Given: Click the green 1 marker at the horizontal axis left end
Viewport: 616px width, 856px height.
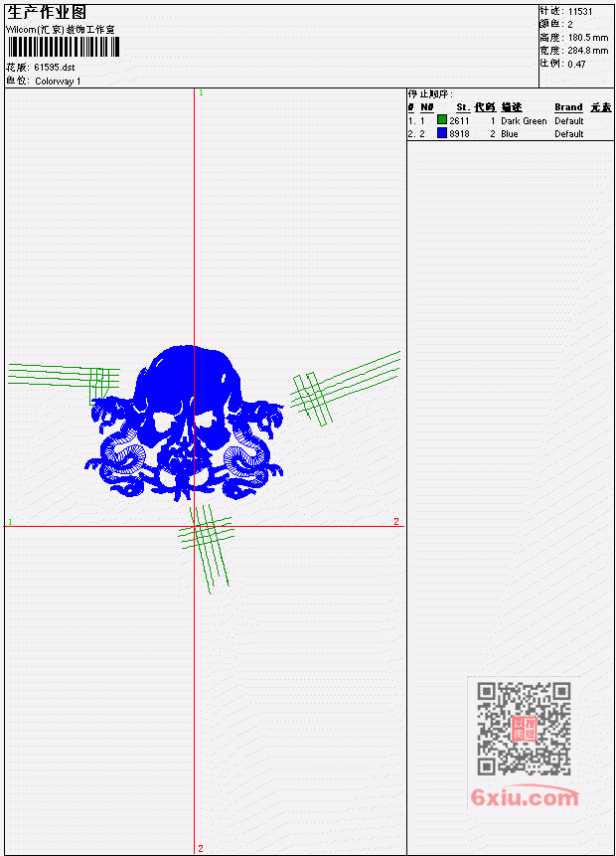Looking at the screenshot, I should click(x=10, y=522).
